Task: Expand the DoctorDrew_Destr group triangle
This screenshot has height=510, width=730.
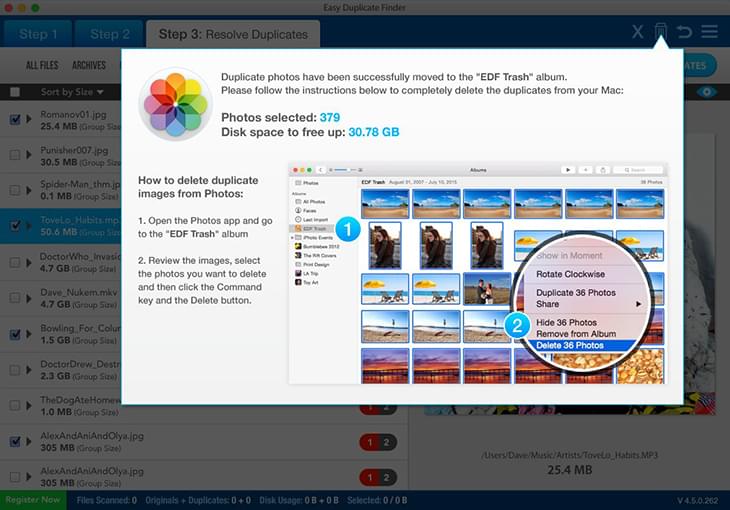Action: coord(29,370)
